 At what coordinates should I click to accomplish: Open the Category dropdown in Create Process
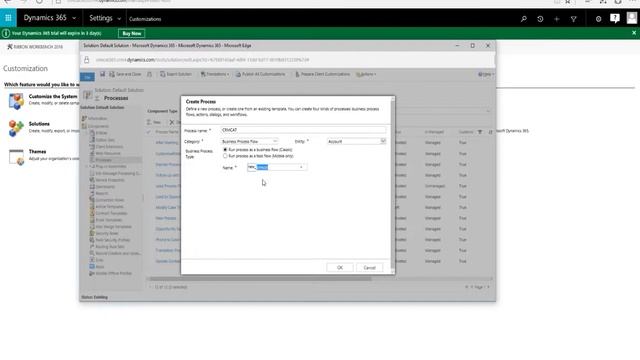pyautogui.click(x=249, y=141)
